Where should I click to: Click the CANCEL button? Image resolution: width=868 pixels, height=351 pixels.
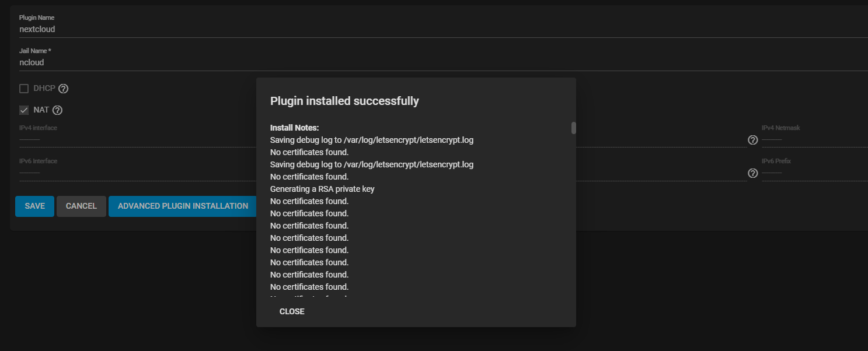(x=81, y=206)
